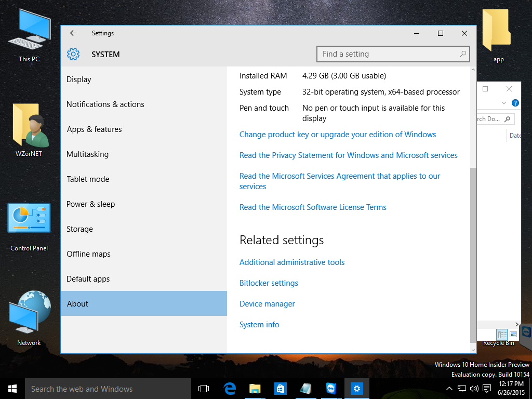Open File Explorer from the taskbar
This screenshot has width=532, height=399.
(255, 389)
